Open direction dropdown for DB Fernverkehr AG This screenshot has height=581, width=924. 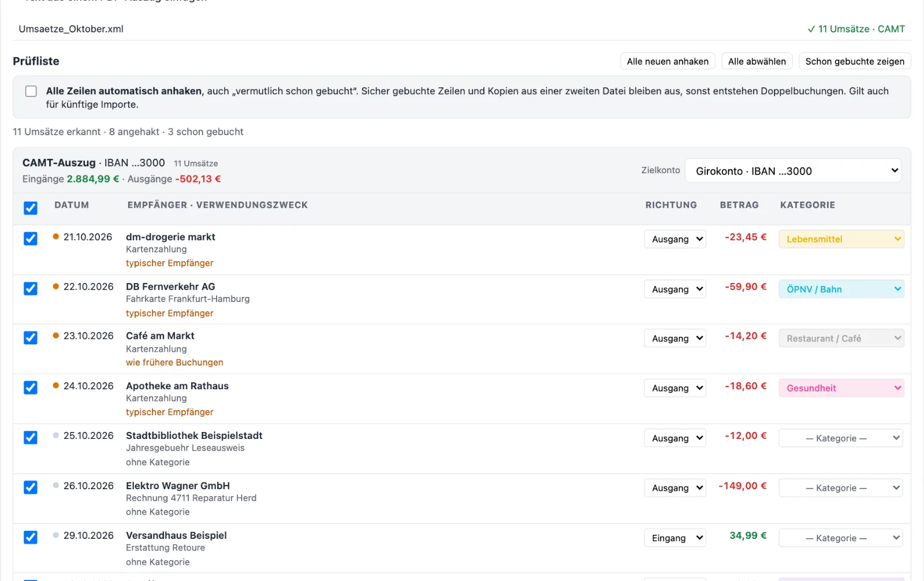point(675,289)
